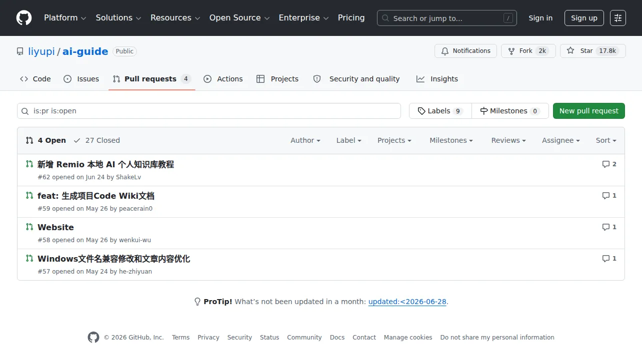Open the Milestones list button
This screenshot has width=642, height=364.
click(510, 111)
